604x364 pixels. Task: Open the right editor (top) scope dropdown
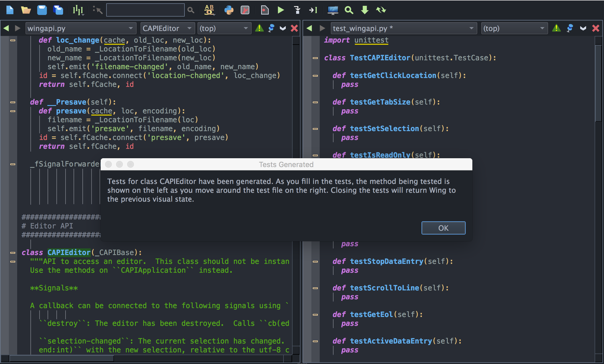pos(514,28)
